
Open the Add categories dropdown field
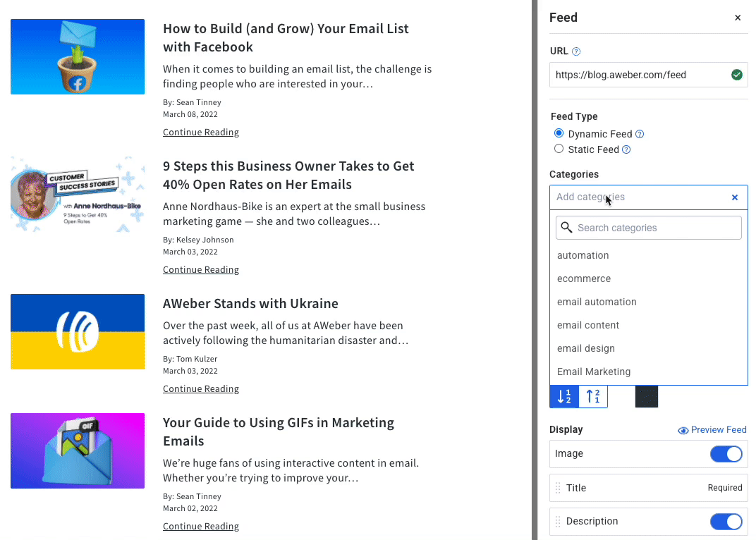pos(649,197)
